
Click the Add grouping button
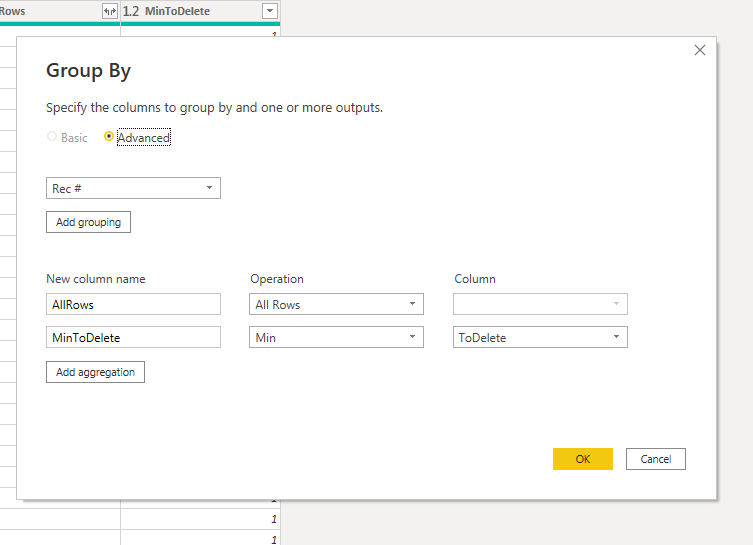click(x=88, y=222)
